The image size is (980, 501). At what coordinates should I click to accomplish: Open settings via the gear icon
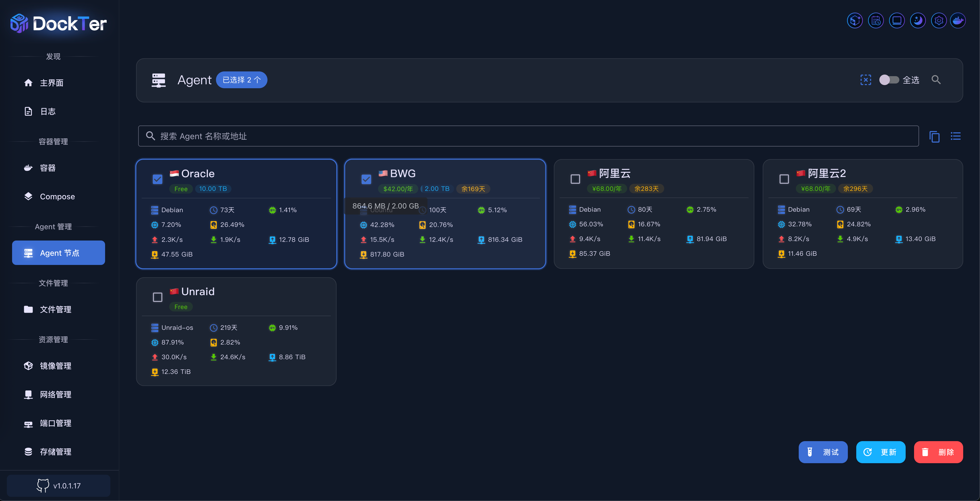coord(938,20)
